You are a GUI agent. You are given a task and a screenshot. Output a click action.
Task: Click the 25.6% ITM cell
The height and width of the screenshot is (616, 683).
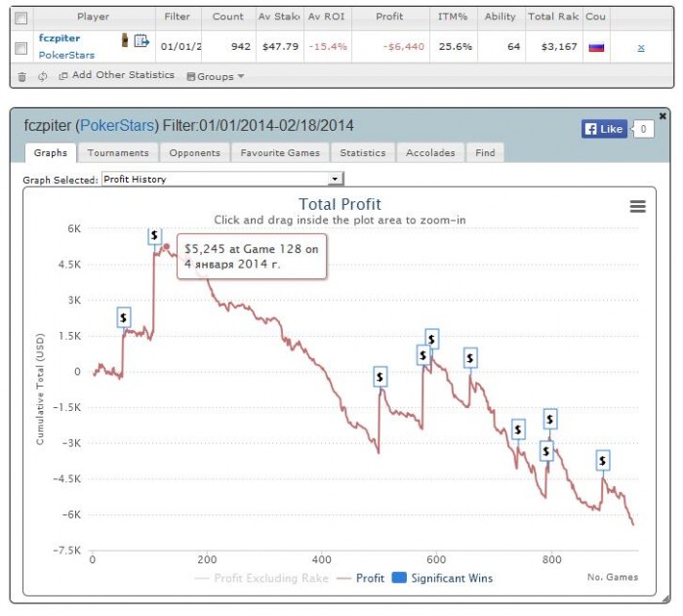[456, 47]
